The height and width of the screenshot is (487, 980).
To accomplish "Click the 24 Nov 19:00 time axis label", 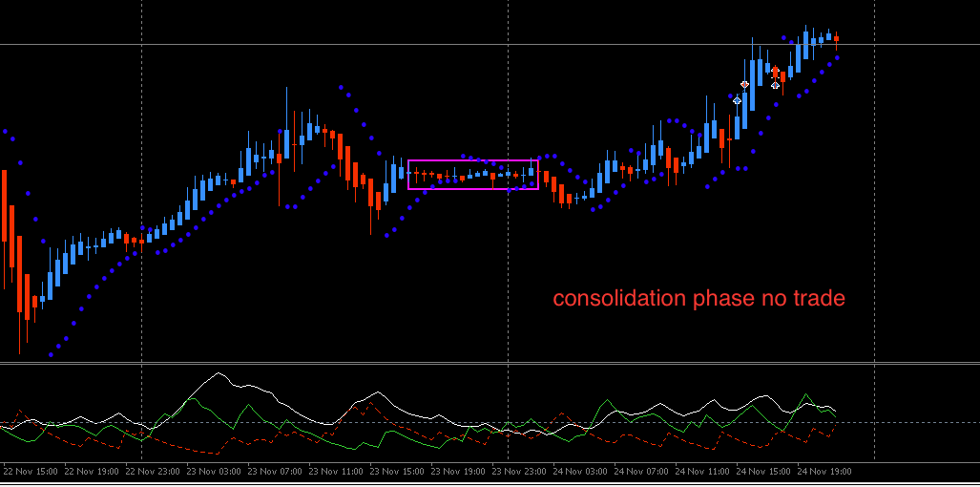I will [x=825, y=471].
